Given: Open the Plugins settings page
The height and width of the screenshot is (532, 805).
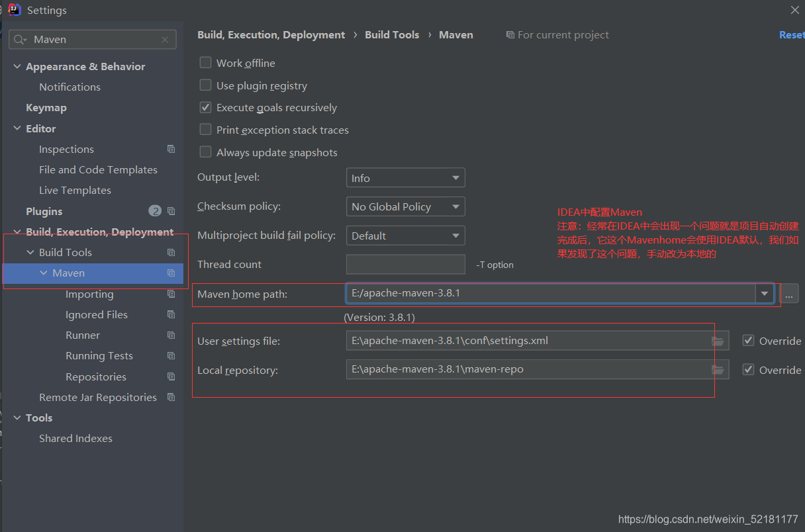Looking at the screenshot, I should [44, 212].
